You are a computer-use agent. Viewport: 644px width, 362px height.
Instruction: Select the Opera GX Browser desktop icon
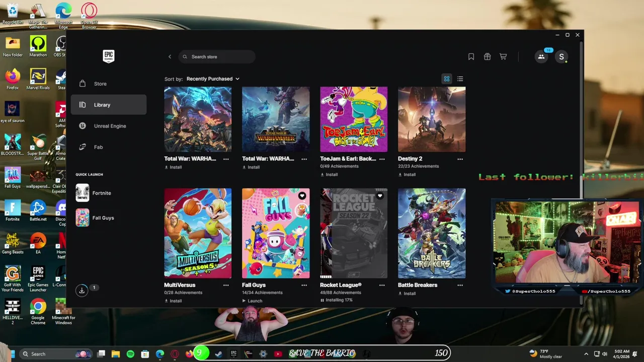89,15
